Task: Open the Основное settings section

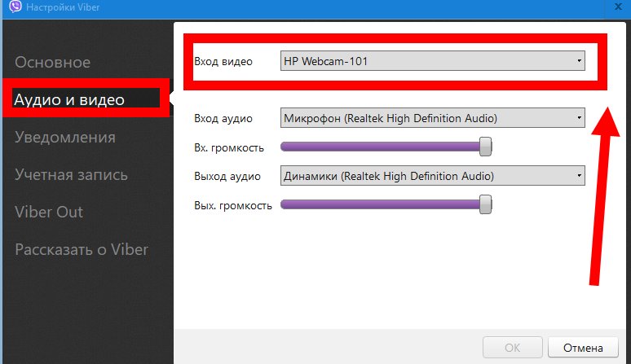Action: (53, 62)
